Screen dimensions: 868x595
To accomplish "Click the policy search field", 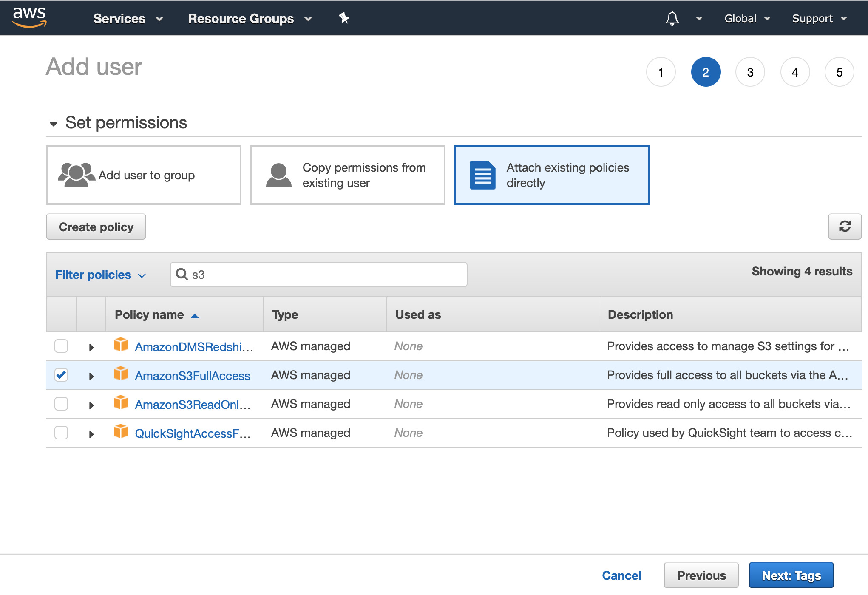I will 319,275.
